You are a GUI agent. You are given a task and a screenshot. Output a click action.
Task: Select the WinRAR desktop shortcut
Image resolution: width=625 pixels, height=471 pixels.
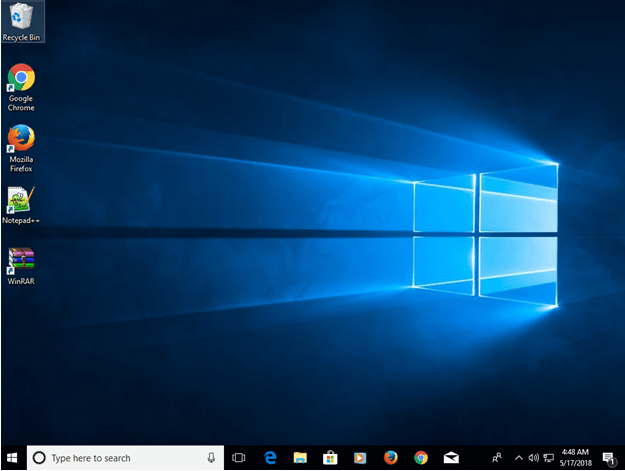pyautogui.click(x=21, y=262)
